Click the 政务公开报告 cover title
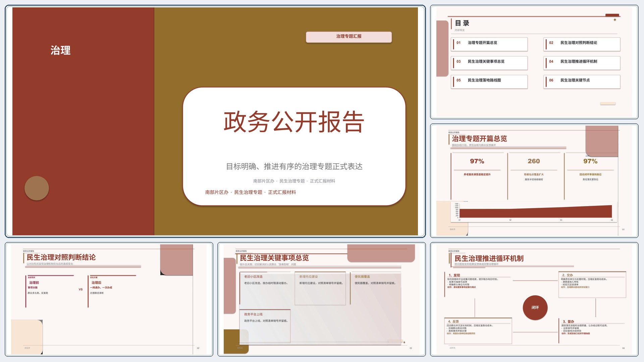Screen dimensions: 644x362 (x=294, y=122)
